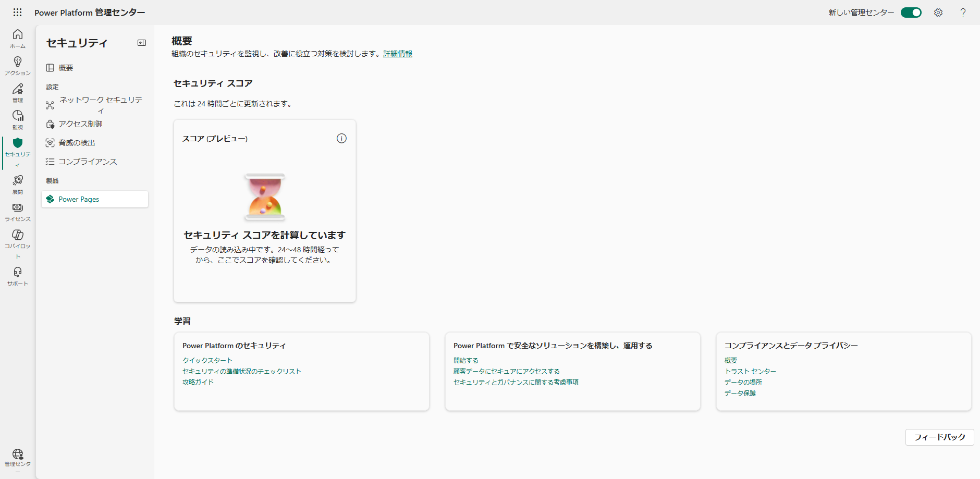Image resolution: width=980 pixels, height=479 pixels.
Task: Open the トラスト センター link
Action: [x=750, y=371]
